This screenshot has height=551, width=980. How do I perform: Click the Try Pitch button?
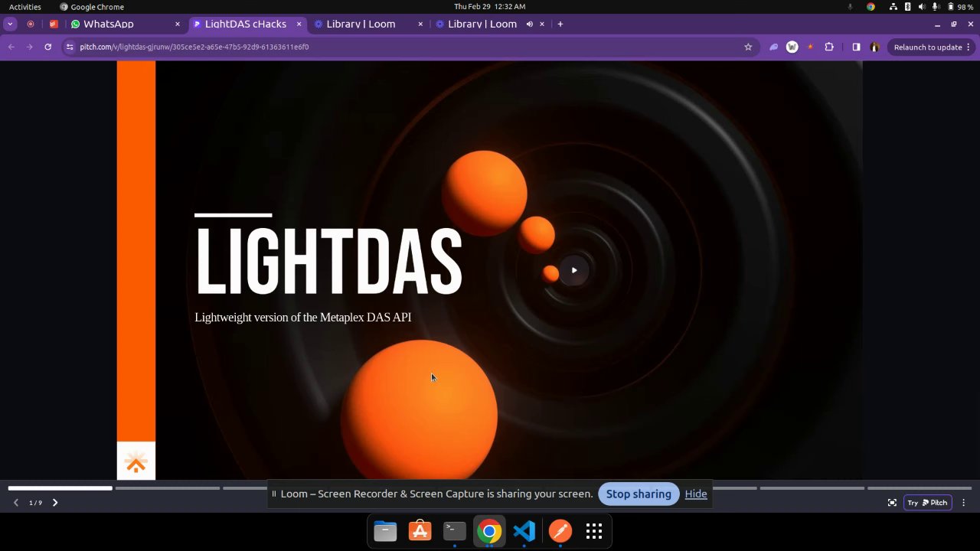pos(928,503)
